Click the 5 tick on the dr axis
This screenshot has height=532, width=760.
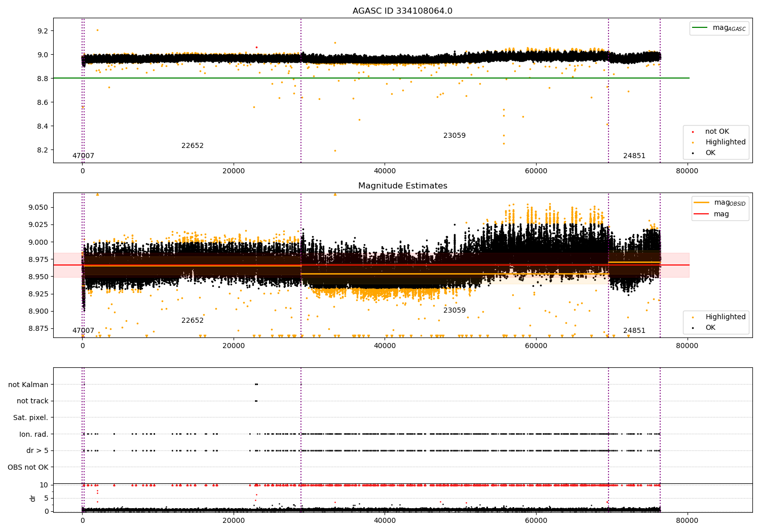[47, 498]
